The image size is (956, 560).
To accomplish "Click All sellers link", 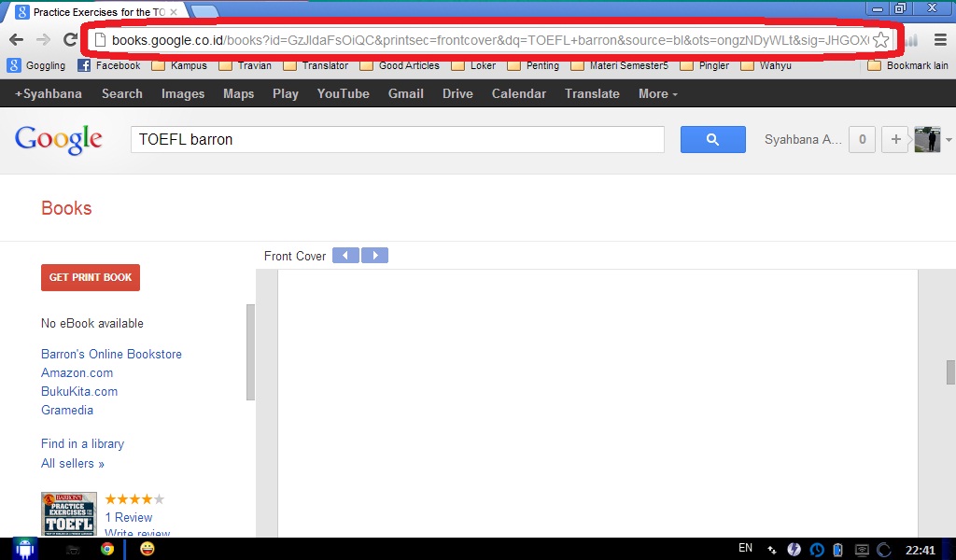I will pos(73,464).
